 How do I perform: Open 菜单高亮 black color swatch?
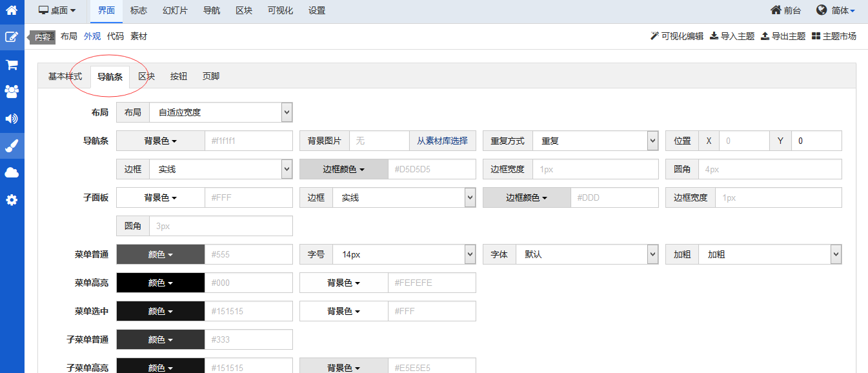coord(161,283)
